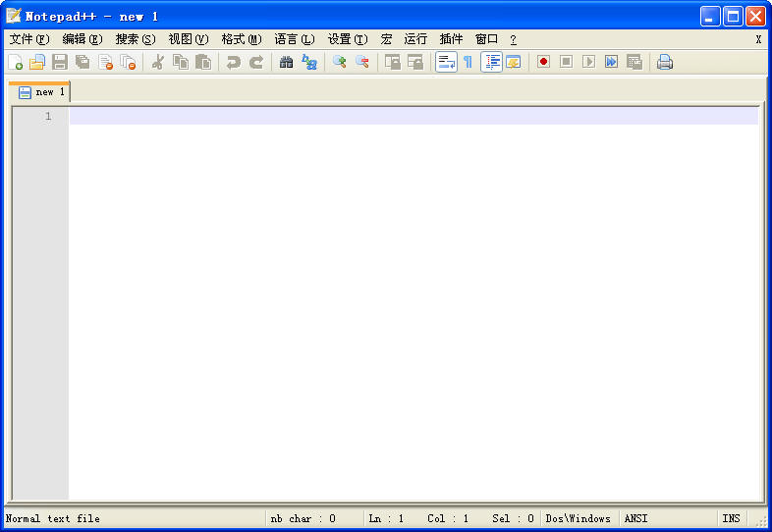Click the Close All documents icon
This screenshot has height=532, width=772.
[x=128, y=62]
